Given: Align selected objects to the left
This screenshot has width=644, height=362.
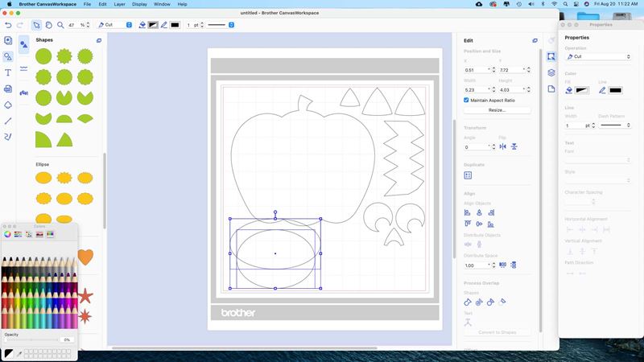Looking at the screenshot, I should point(468,212).
